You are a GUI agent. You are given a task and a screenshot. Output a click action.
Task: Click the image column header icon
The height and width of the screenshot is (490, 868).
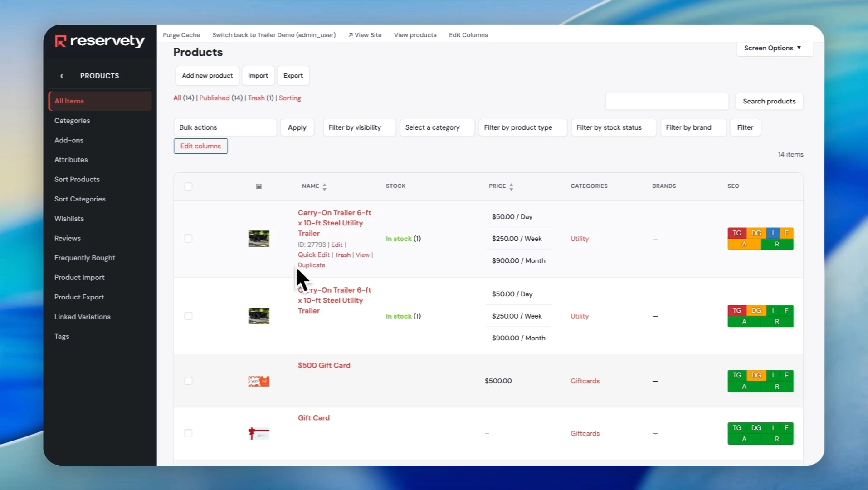point(259,186)
